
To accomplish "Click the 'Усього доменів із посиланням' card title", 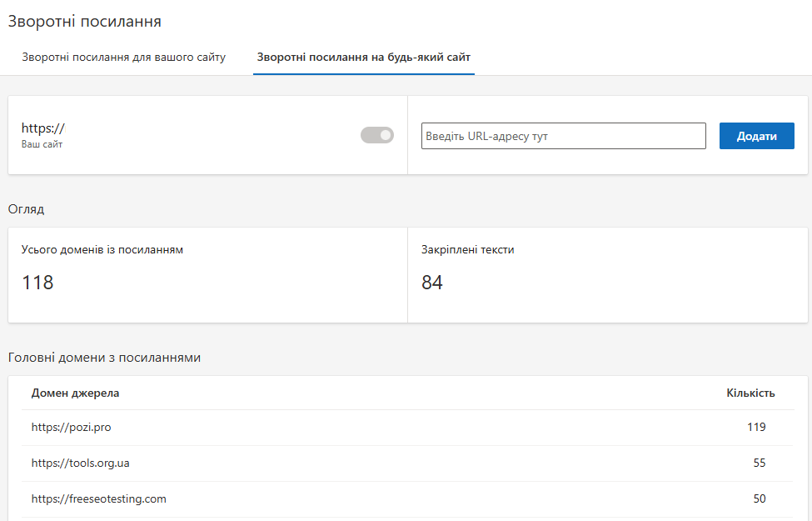I will click(x=102, y=250).
